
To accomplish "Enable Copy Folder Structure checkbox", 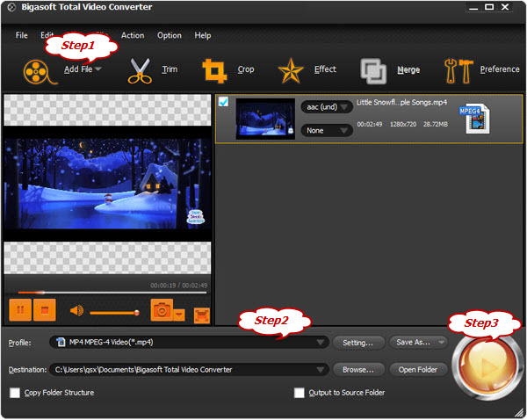I will pos(15,393).
